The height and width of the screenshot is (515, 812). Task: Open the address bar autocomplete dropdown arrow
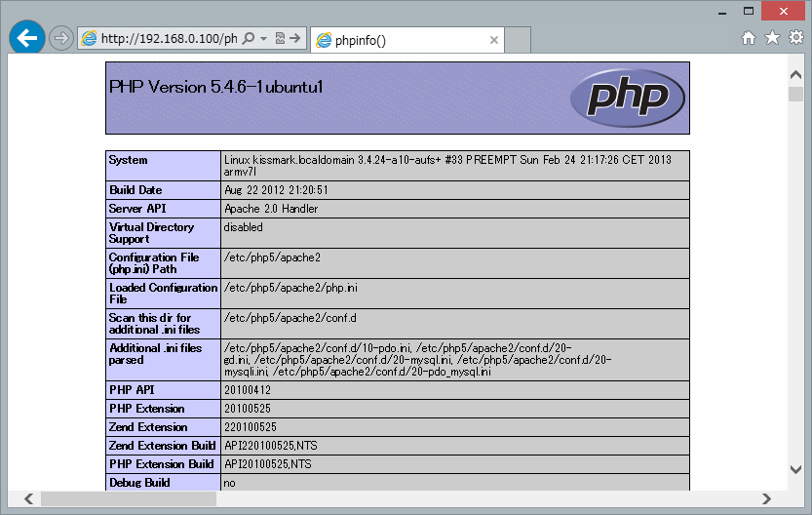pyautogui.click(x=263, y=38)
